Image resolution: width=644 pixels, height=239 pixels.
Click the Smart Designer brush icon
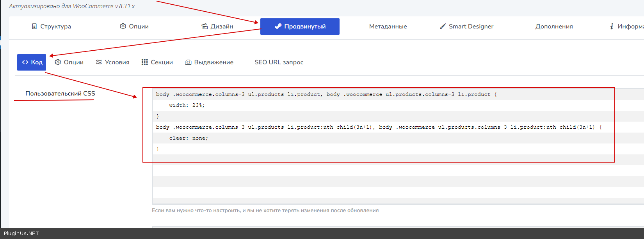tap(443, 27)
